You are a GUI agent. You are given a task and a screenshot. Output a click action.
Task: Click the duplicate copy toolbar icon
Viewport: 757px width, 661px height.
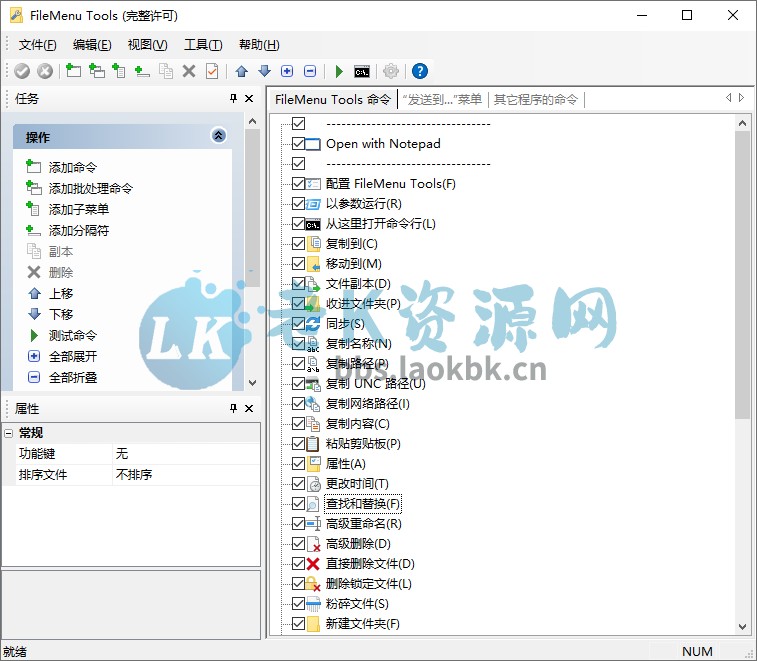(166, 71)
